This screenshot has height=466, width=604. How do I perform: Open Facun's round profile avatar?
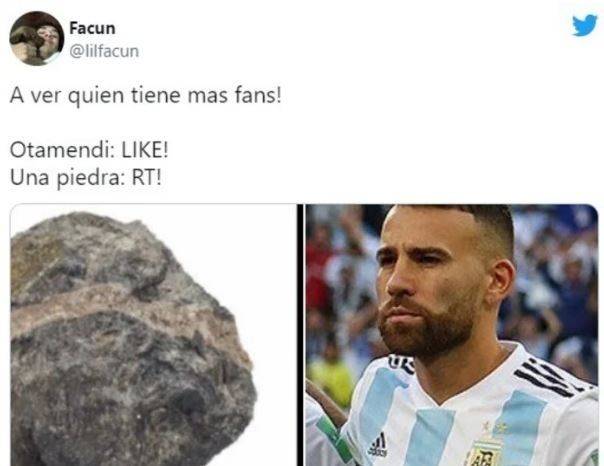tap(37, 39)
